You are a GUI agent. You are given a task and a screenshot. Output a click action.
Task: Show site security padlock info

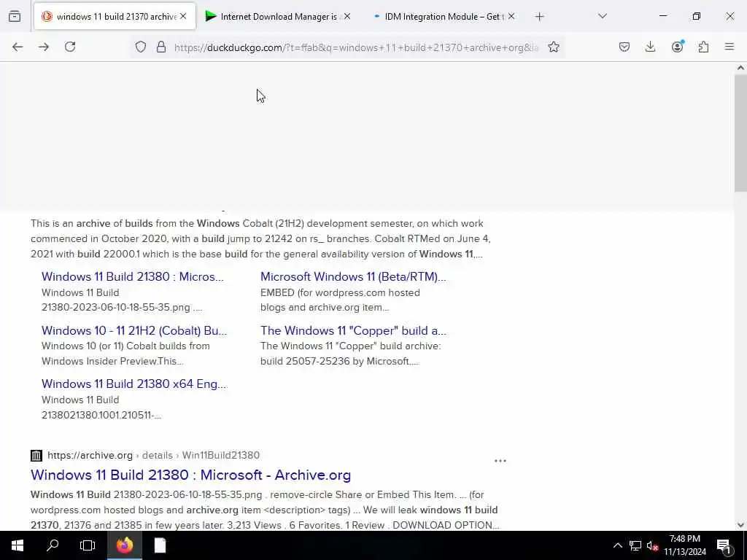[x=161, y=47]
